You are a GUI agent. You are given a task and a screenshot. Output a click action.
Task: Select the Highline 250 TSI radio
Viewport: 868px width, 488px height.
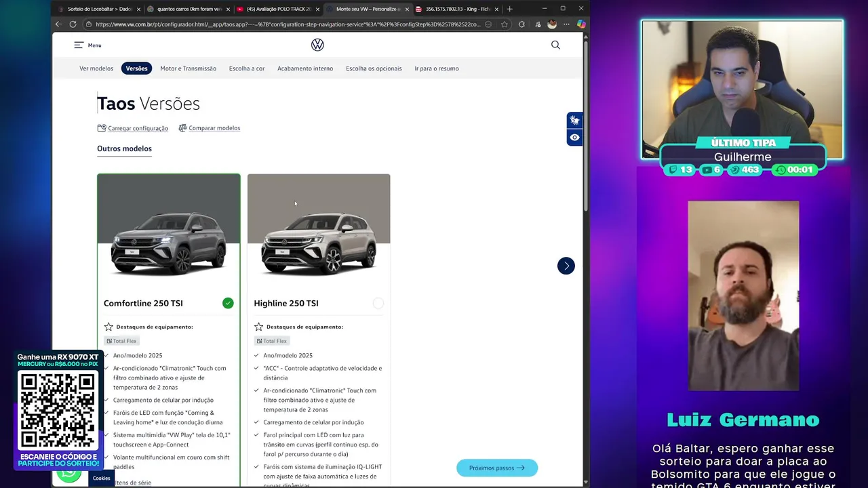(378, 303)
